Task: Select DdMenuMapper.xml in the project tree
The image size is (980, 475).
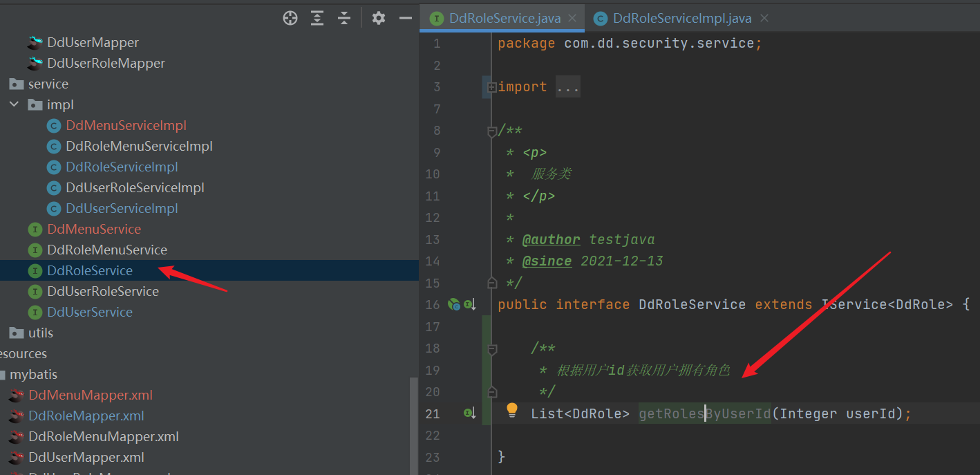Action: click(90, 395)
